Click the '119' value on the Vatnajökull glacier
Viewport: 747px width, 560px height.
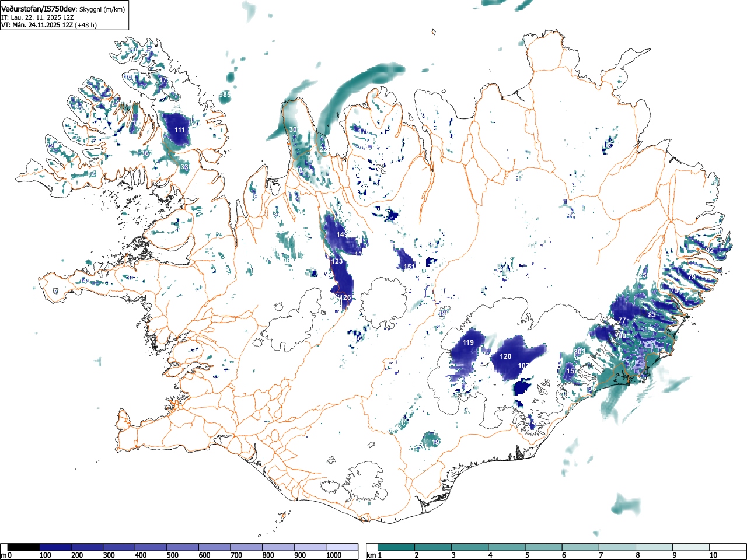click(x=468, y=342)
